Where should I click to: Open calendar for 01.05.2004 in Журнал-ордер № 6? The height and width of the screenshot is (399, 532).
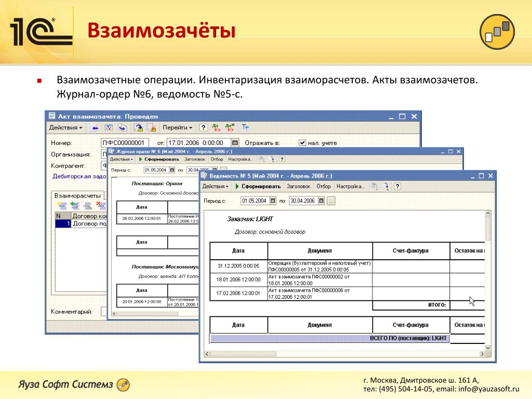[172, 170]
